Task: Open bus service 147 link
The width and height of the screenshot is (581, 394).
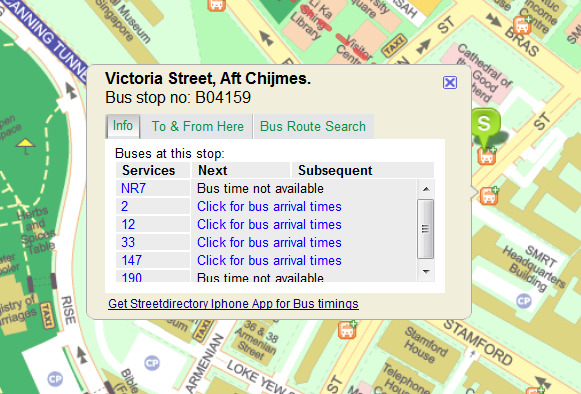Action: point(132,260)
